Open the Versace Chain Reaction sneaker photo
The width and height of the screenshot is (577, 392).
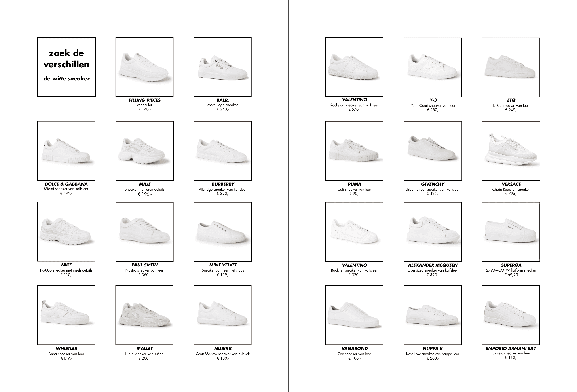coord(511,151)
